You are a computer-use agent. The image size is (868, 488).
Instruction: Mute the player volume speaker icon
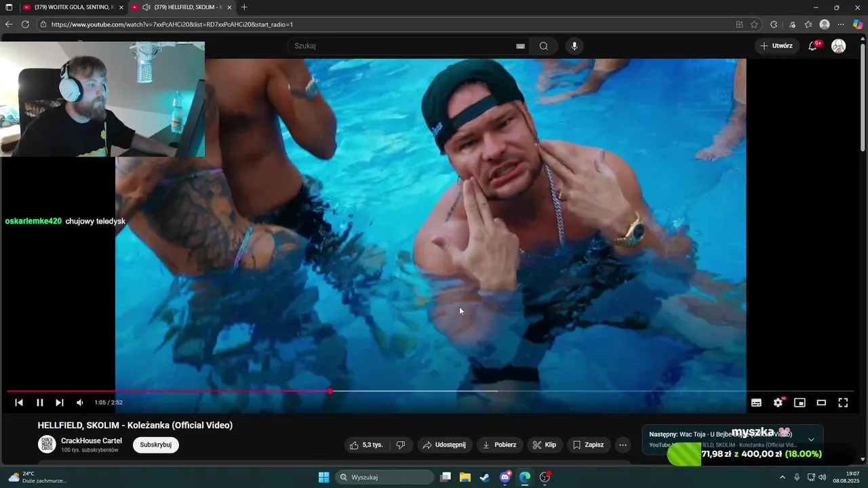(x=80, y=403)
